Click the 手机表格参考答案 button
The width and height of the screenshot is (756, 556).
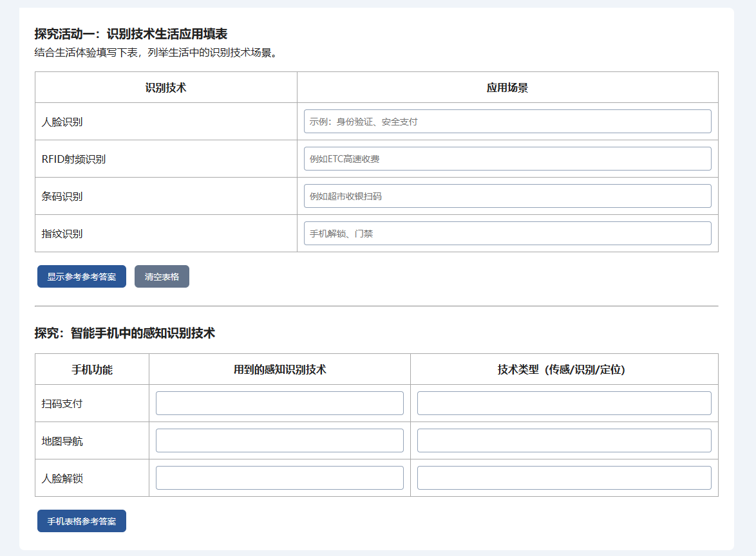82,521
